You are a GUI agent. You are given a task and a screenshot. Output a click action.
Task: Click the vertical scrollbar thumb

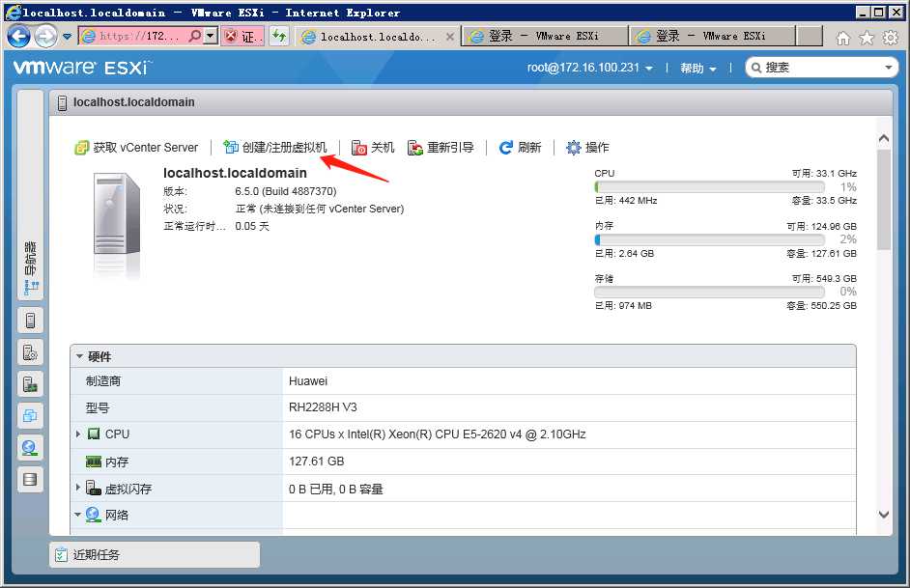(x=884, y=200)
